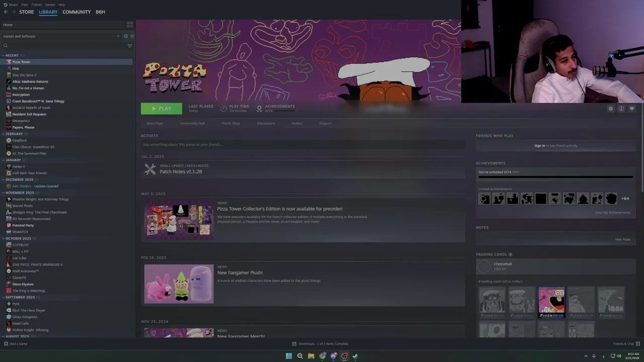The height and width of the screenshot is (362, 644).
Task: Click the achievements progress bar
Action: click(555, 177)
